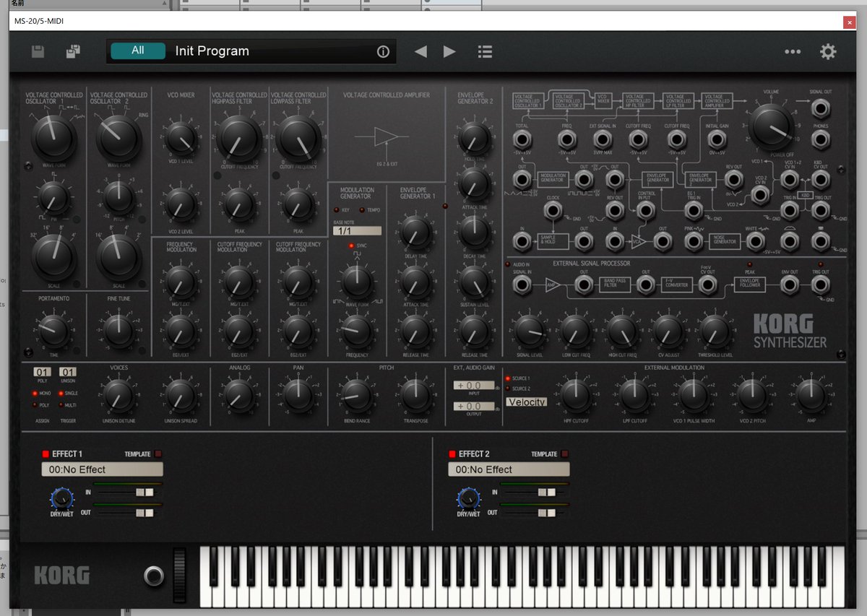
Task: Toggle EFFECT 2 on/off red button
Action: click(452, 454)
